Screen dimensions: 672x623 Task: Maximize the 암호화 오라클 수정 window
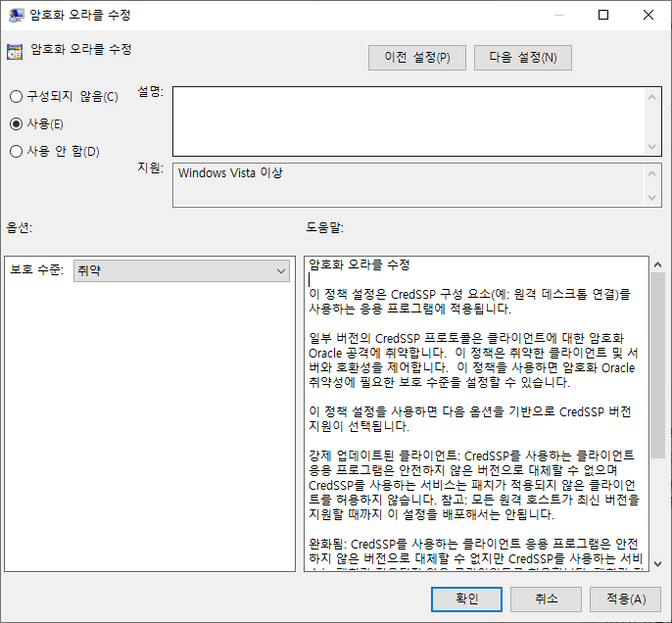(603, 15)
